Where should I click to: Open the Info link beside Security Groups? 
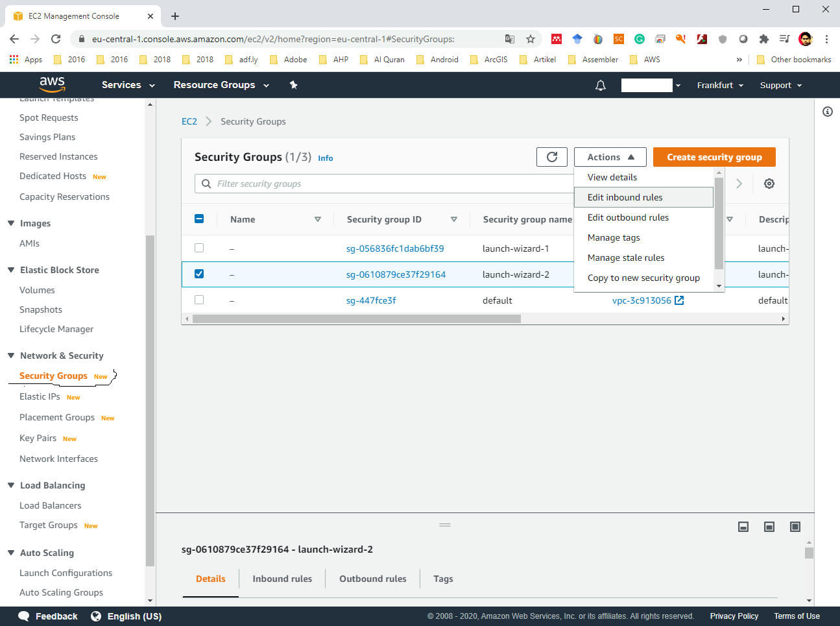326,158
